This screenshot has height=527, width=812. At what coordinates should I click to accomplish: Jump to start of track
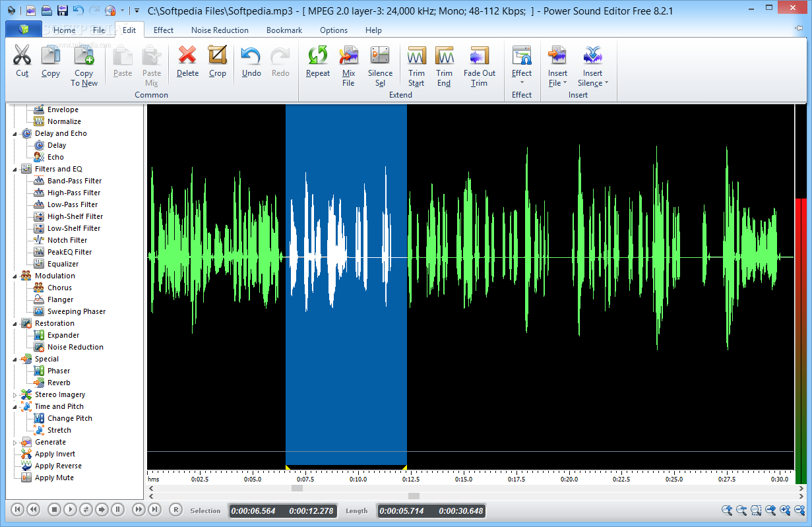point(18,509)
